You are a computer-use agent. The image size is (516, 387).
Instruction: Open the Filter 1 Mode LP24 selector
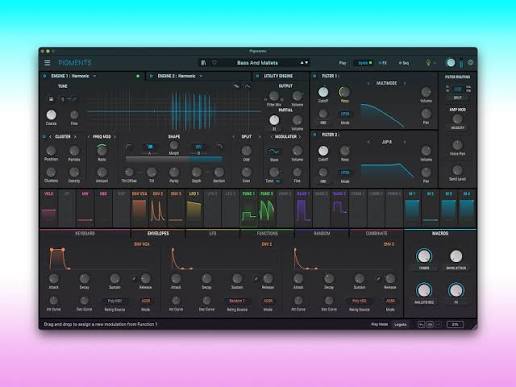pyautogui.click(x=345, y=114)
